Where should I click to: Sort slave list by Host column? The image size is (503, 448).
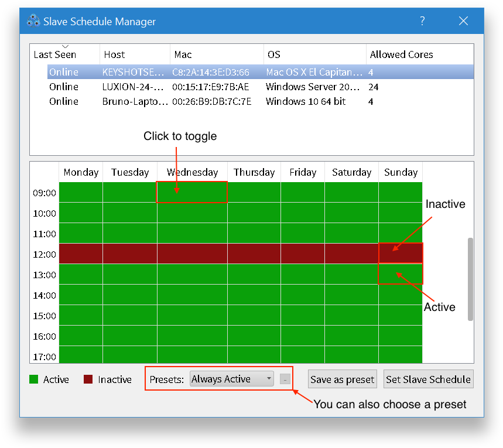tap(135, 54)
